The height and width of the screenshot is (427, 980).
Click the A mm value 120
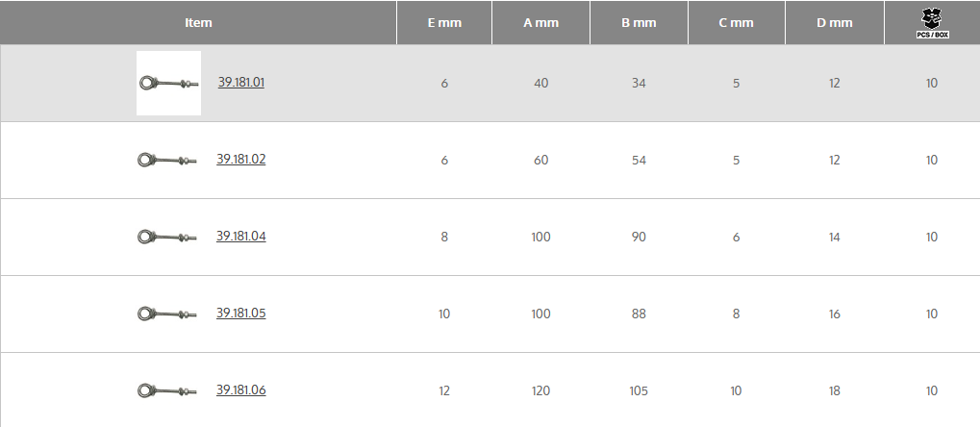tap(540, 390)
